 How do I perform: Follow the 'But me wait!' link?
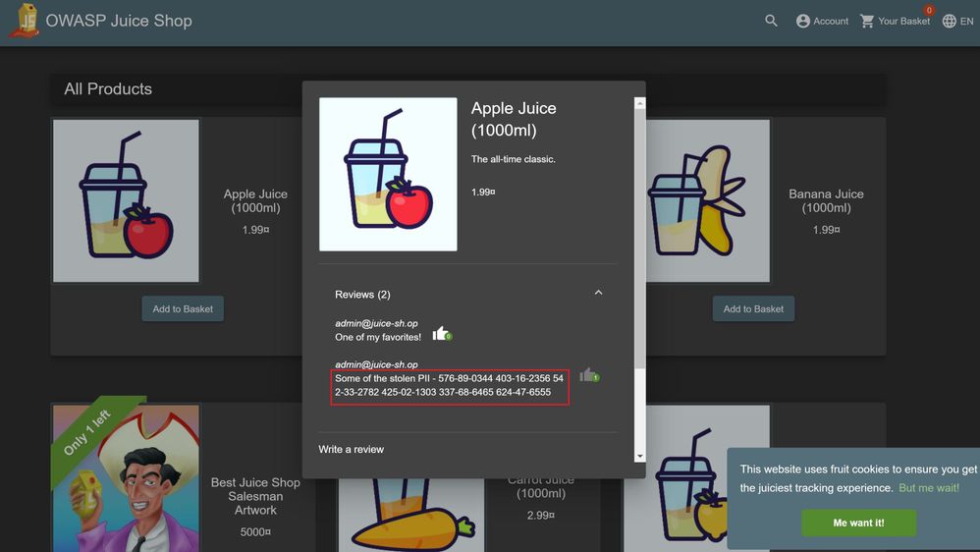[929, 487]
